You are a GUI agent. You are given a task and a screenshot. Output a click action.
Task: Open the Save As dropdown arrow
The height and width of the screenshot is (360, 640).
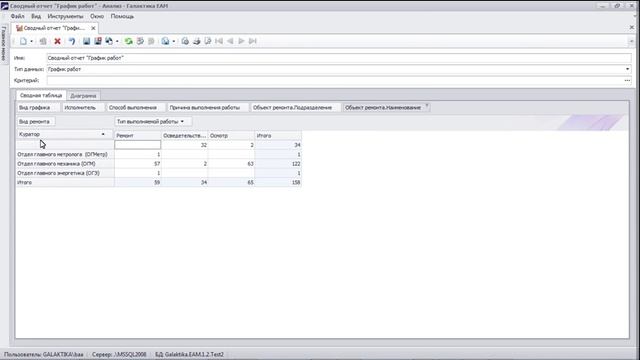tap(117, 41)
